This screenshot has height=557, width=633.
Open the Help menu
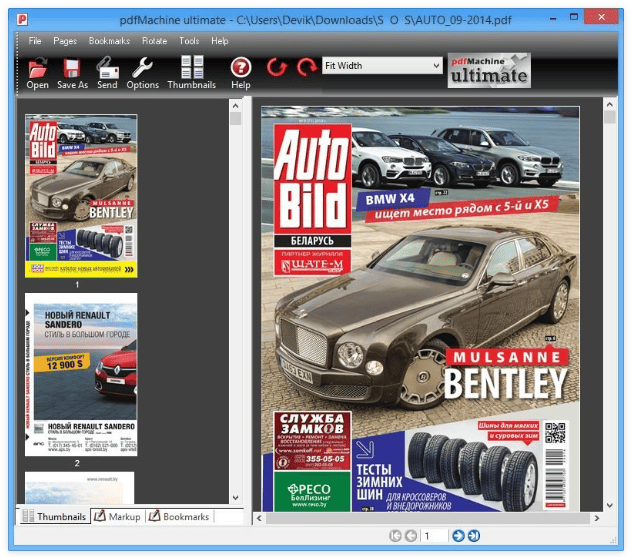[220, 41]
